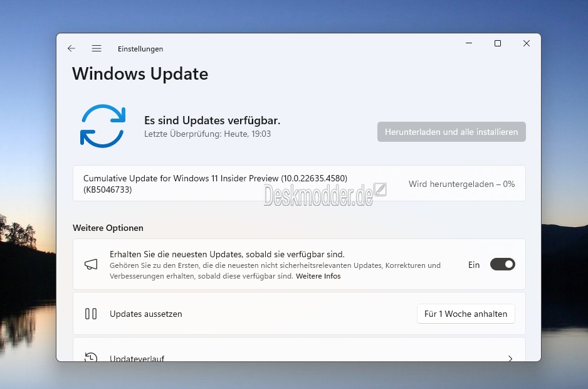Expand Updateverlauf with the right chevron

pos(510,358)
